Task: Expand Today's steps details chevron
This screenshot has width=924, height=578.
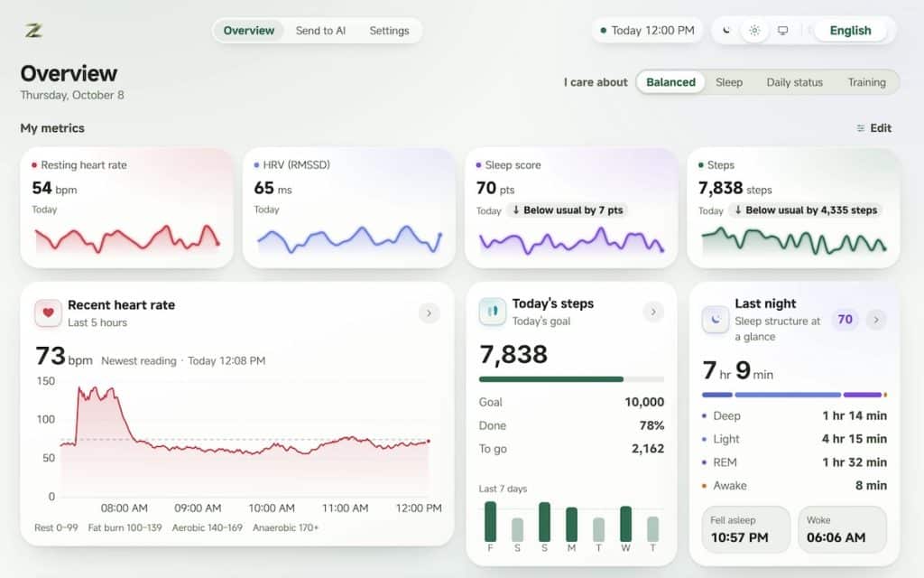Action: (x=653, y=312)
